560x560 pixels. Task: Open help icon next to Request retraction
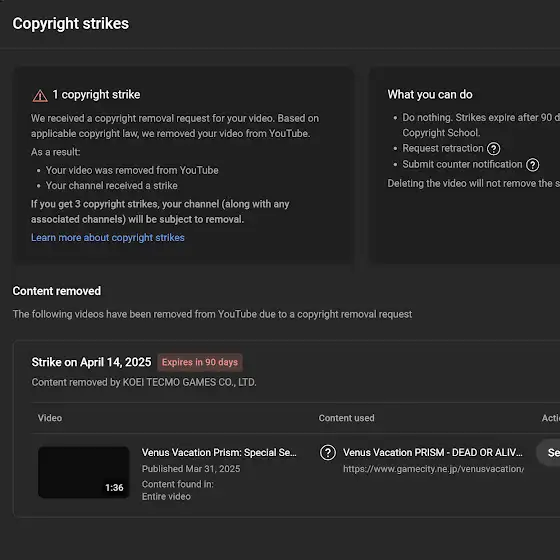494,149
